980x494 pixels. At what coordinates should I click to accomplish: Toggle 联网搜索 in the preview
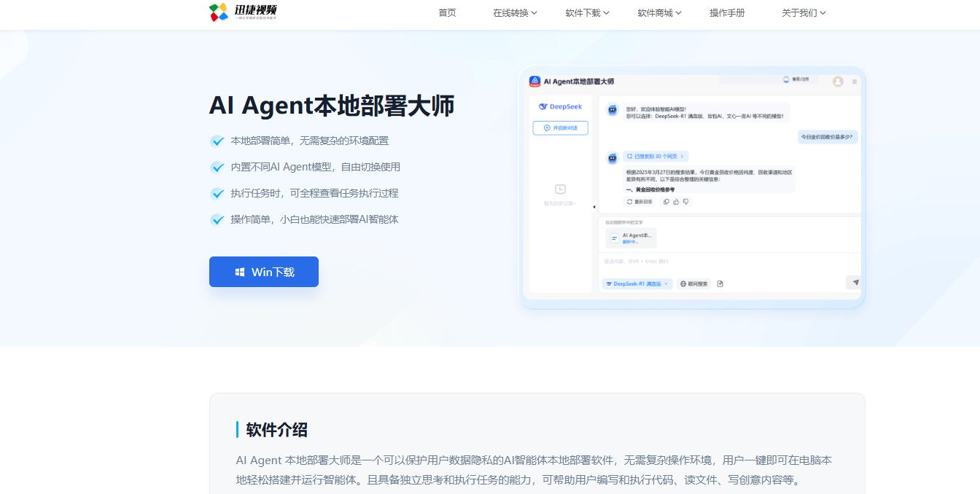tap(693, 283)
